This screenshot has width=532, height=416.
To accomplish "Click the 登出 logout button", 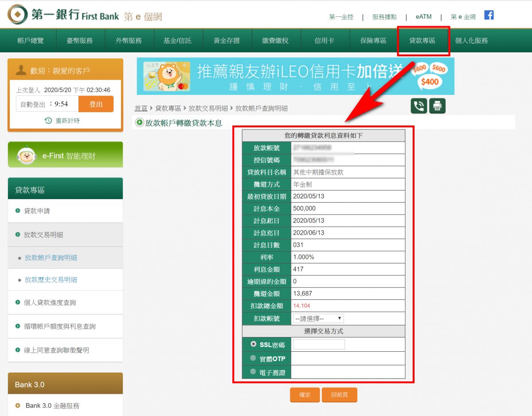I will [x=96, y=104].
